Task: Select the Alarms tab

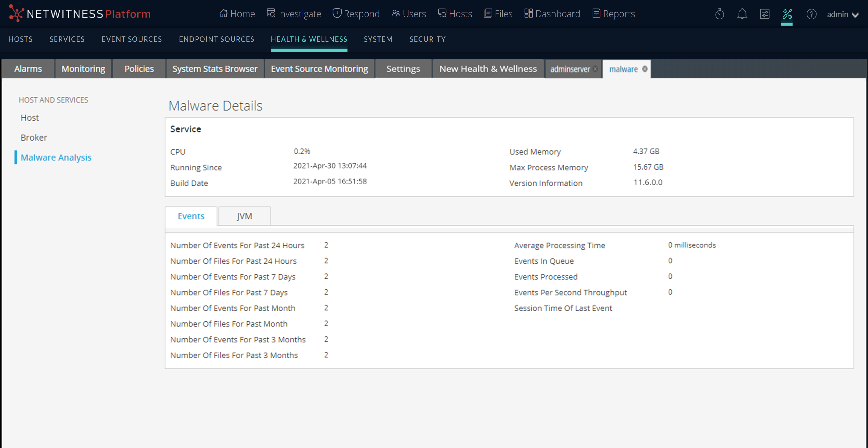Action: click(28, 69)
